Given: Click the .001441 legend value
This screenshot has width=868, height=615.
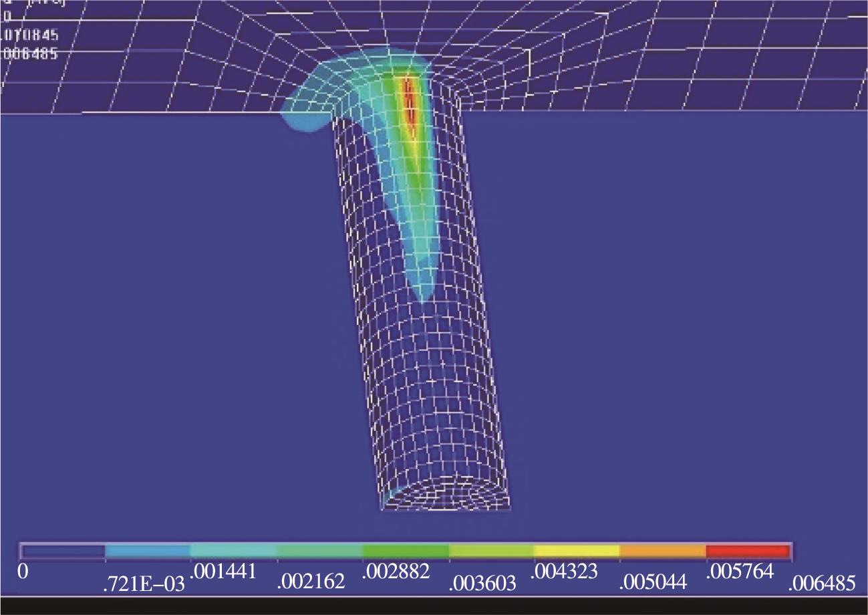Looking at the screenshot, I should (225, 572).
